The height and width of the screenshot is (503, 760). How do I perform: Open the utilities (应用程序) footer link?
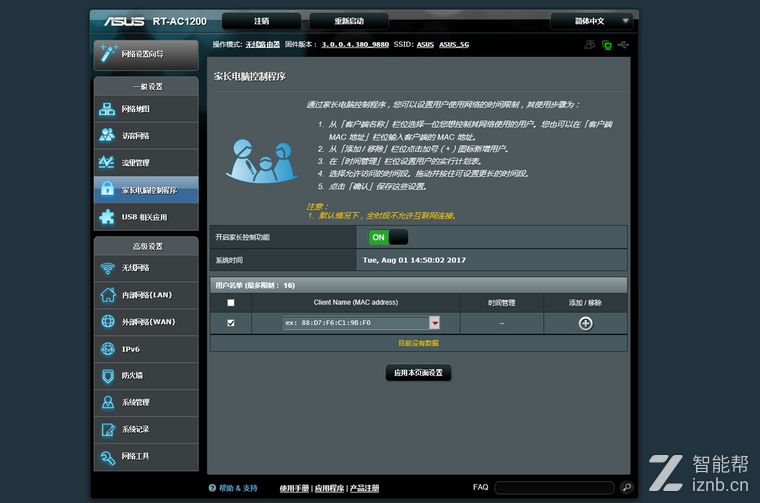point(329,488)
